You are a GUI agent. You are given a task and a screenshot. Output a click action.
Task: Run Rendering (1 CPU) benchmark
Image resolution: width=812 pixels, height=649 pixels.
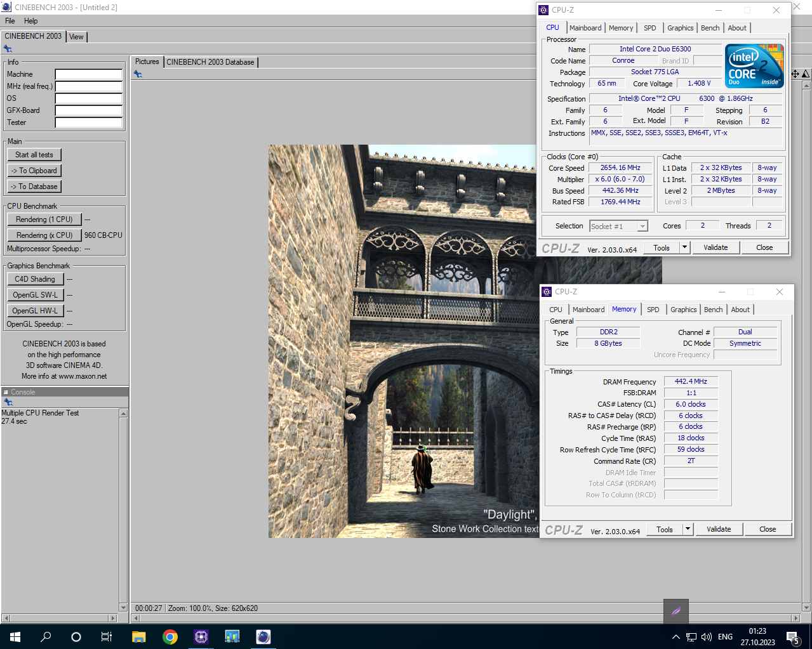pos(44,220)
